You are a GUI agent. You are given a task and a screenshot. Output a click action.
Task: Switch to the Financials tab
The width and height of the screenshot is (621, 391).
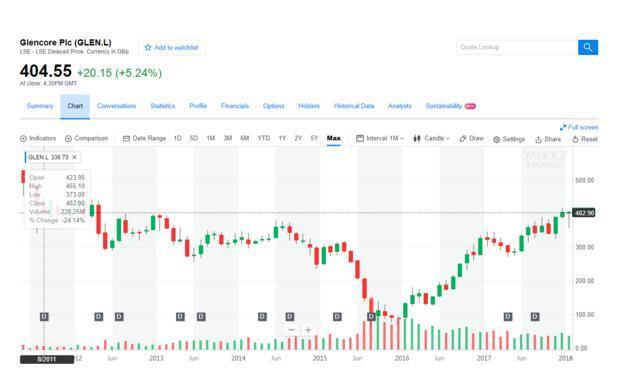pyautogui.click(x=235, y=106)
